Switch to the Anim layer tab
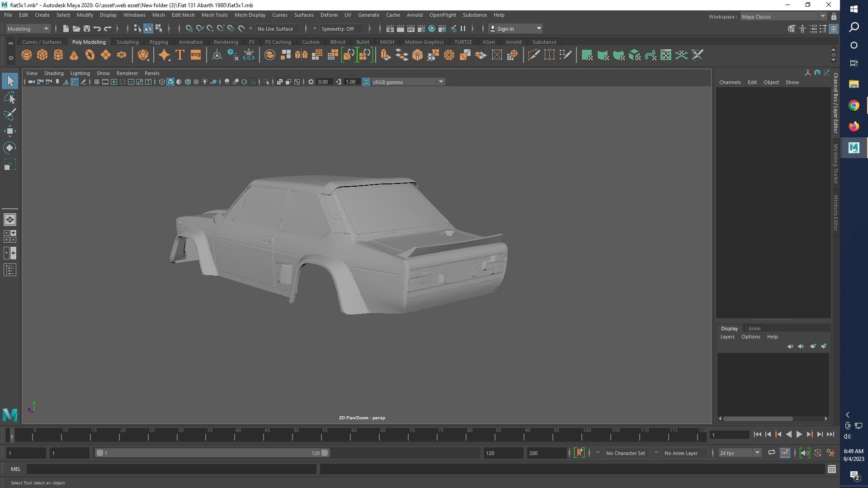 point(754,328)
